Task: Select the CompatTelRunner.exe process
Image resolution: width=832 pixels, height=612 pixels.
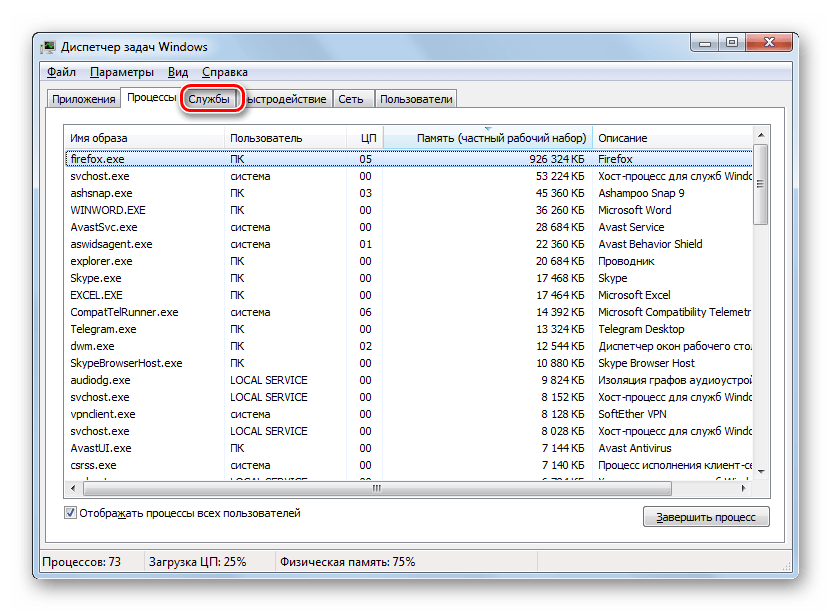Action: pyautogui.click(x=409, y=312)
